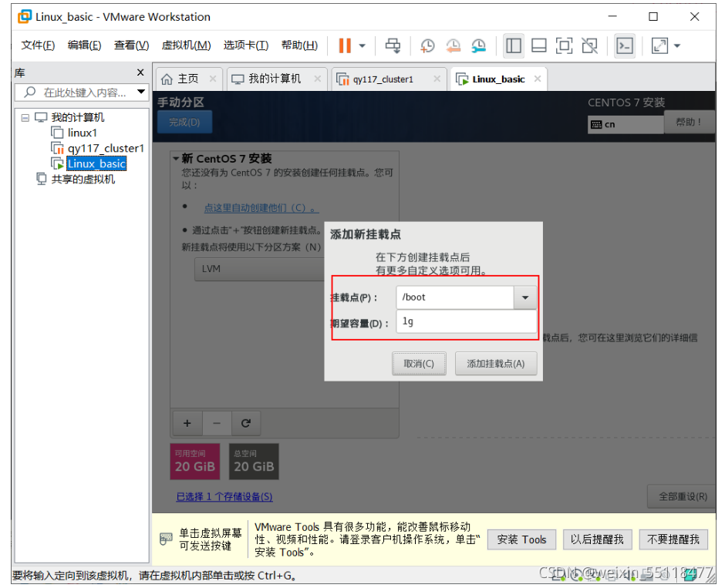Click the 可用空间 20 GiB box
Screen dimensions: 725x588
pyautogui.click(x=195, y=462)
